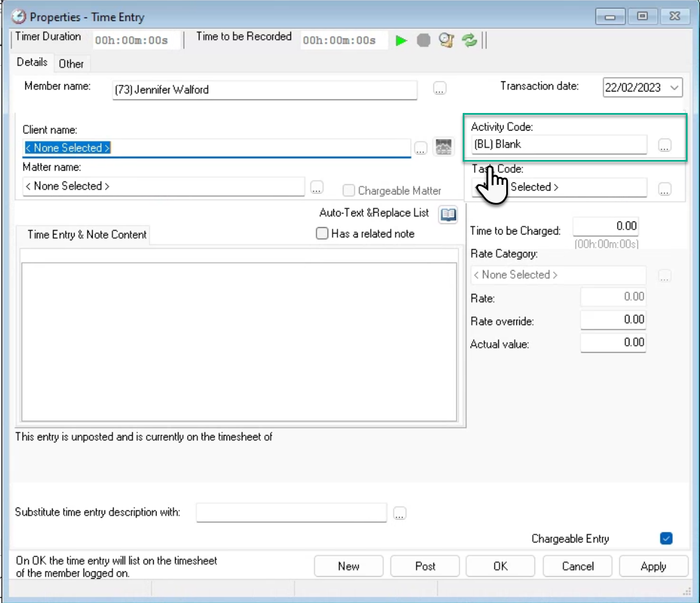The image size is (700, 603).
Task: Click the Task Code field
Action: pos(559,187)
